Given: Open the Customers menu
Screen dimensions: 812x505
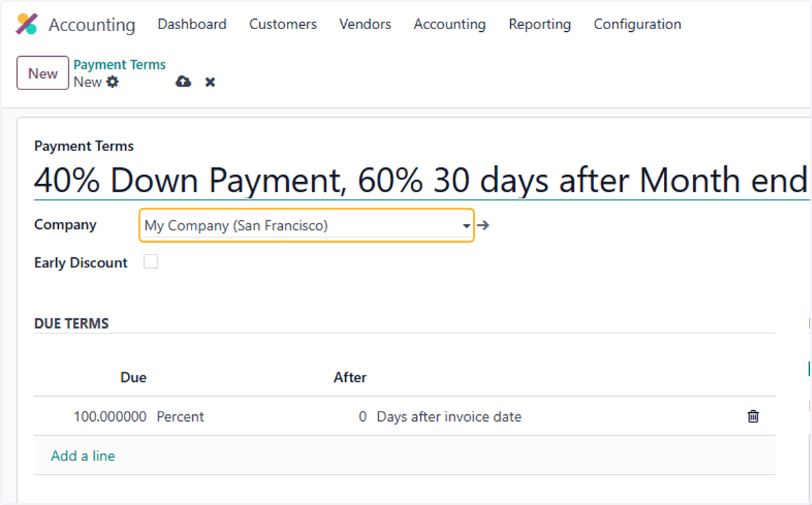Looking at the screenshot, I should 283,24.
